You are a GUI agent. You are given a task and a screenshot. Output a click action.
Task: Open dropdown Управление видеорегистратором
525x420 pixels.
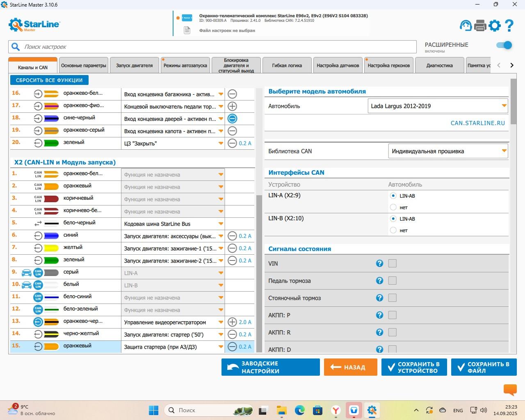[x=173, y=322]
